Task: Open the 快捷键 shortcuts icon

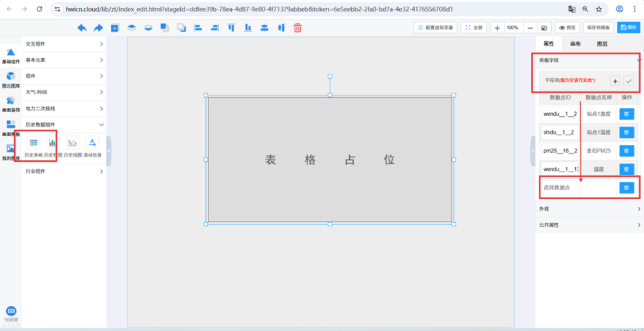Action: point(11,313)
